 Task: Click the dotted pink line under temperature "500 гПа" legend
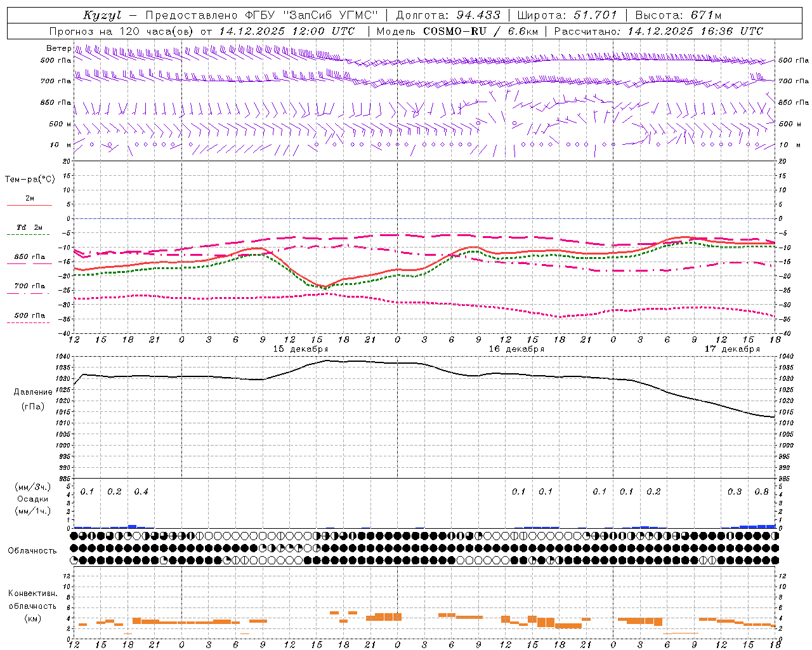pos(29,322)
